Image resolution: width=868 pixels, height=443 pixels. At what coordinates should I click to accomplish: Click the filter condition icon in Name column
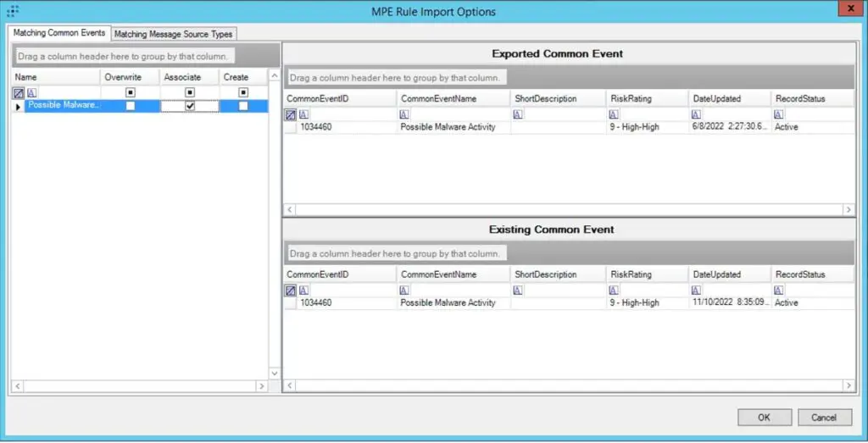tap(31, 93)
